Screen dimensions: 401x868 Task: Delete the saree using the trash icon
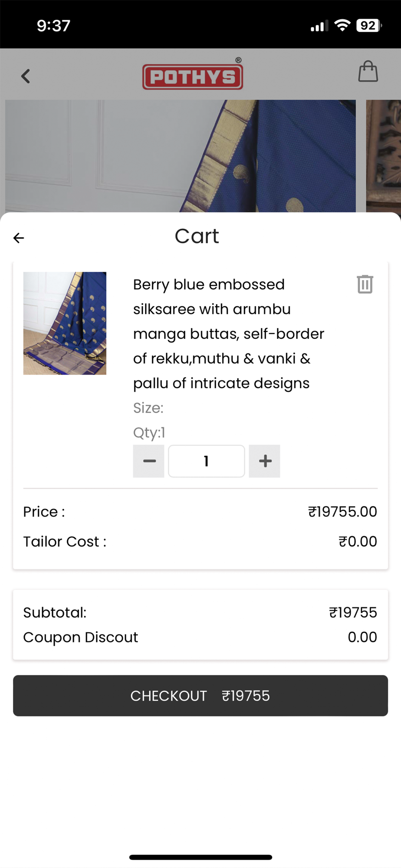coord(365,284)
